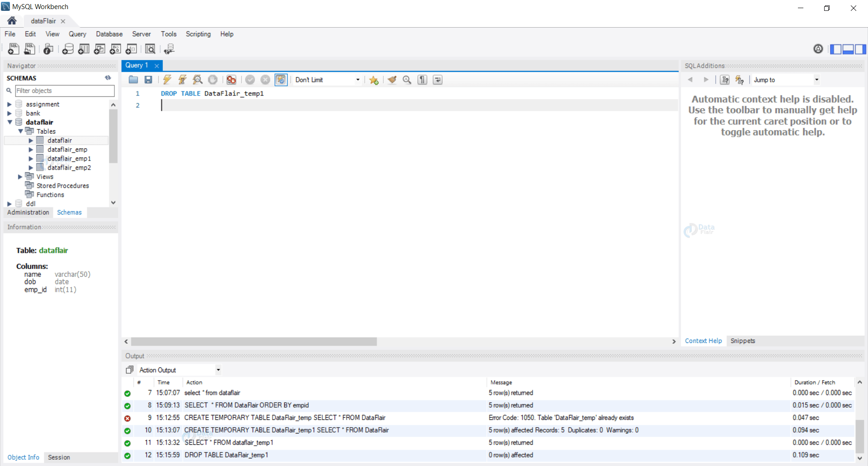Click the Navigator tree vertical scrollbar
Image resolution: width=868 pixels, height=466 pixels.
pyautogui.click(x=113, y=136)
